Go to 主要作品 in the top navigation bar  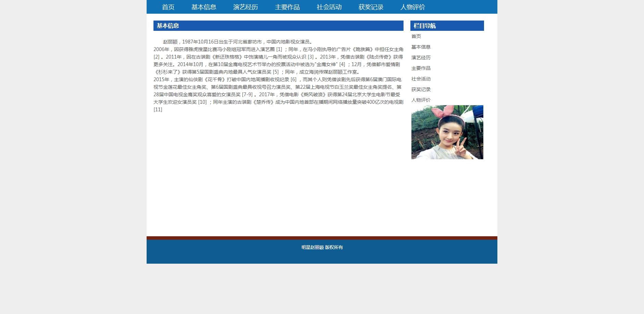[287, 7]
